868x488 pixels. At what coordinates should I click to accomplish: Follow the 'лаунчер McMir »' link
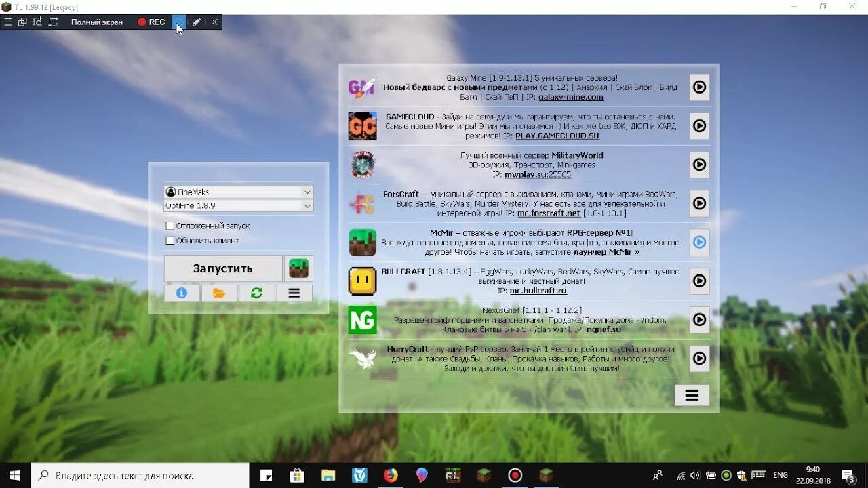pyautogui.click(x=606, y=251)
